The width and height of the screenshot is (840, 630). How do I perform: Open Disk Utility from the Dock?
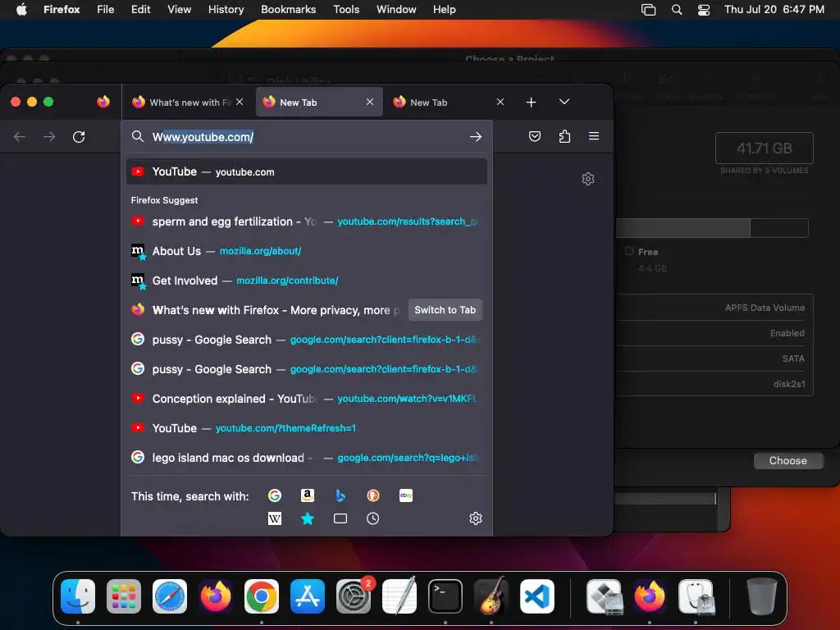tap(696, 596)
